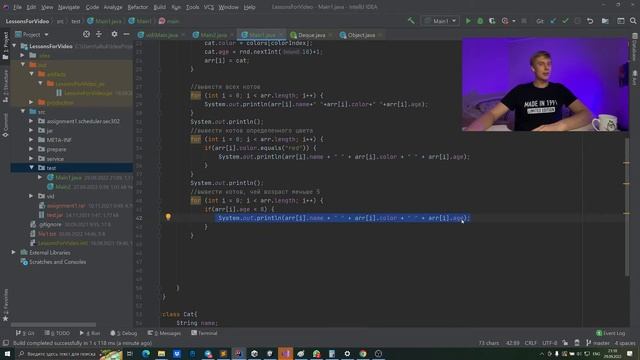The height and width of the screenshot is (360, 640).
Task: Select Scratches and Consoles
Action: [57, 262]
